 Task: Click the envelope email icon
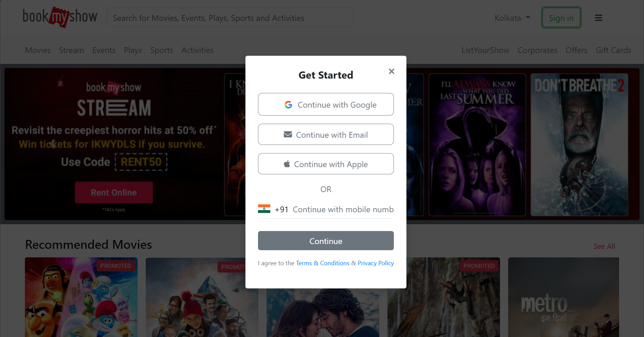coord(288,135)
